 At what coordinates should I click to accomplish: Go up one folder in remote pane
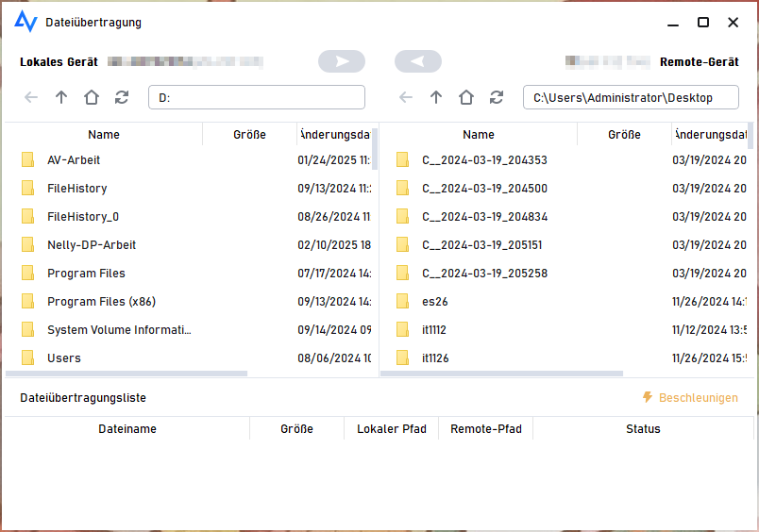coord(435,98)
